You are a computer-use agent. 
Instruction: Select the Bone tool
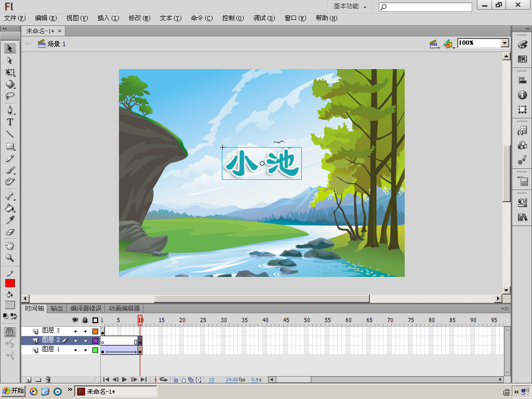pyautogui.click(x=10, y=196)
